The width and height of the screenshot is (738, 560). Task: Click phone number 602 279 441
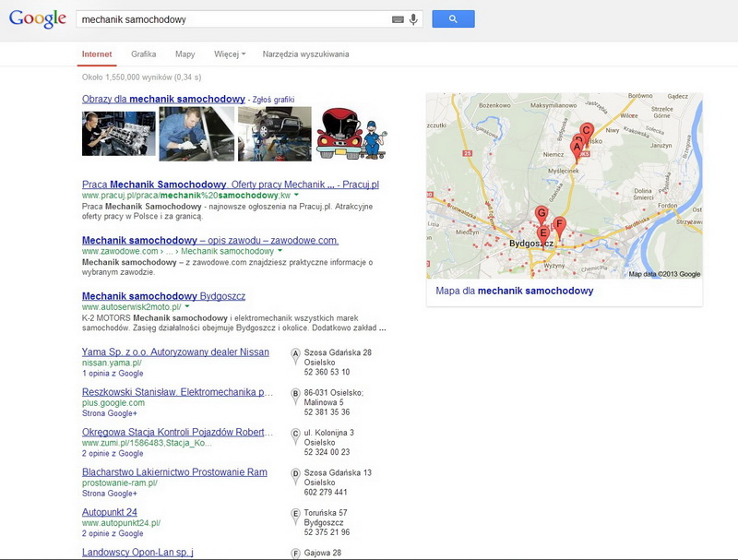326,493
